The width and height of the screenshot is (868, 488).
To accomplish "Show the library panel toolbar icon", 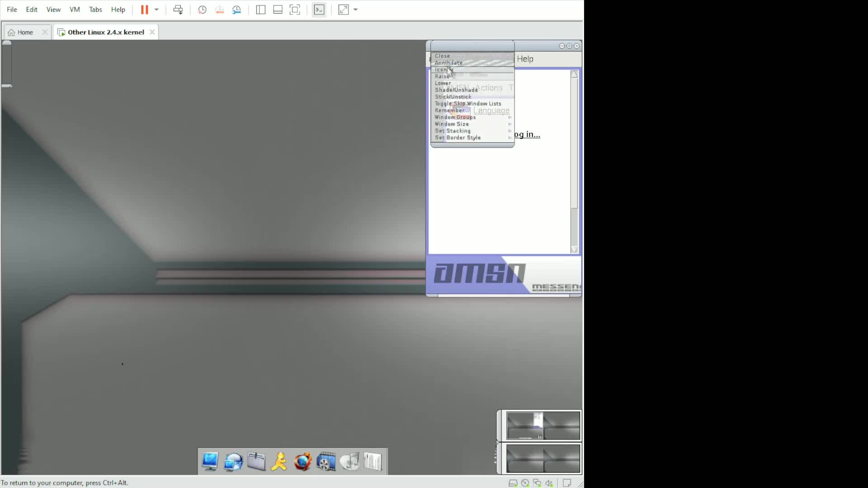I will [260, 9].
